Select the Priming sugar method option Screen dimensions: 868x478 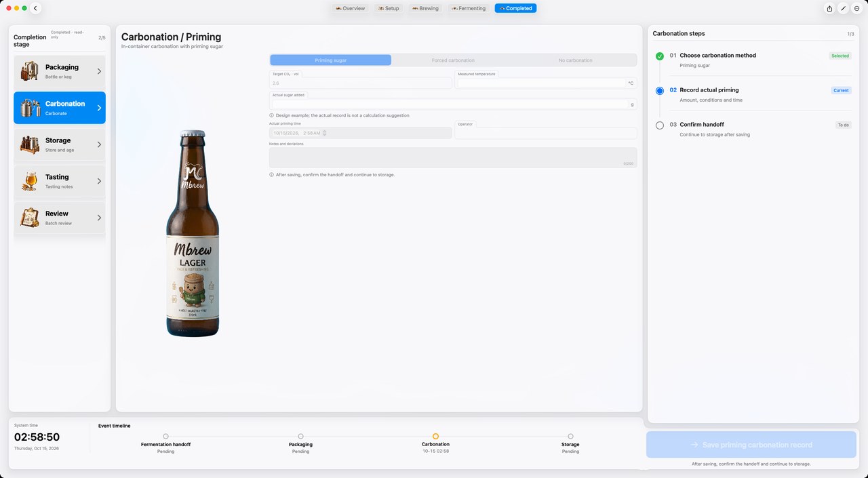[331, 60]
